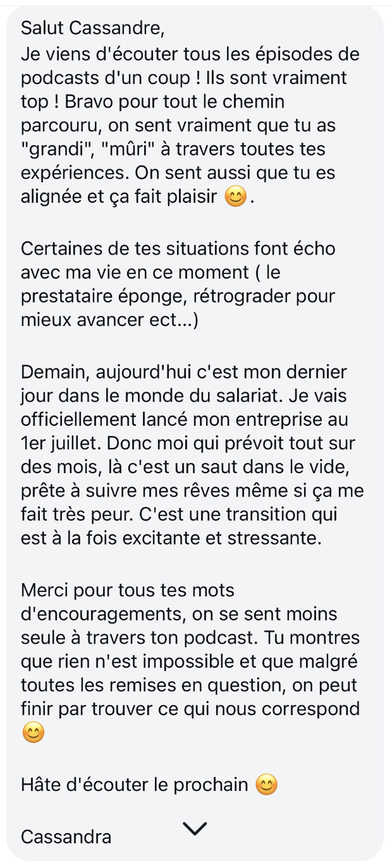Screen dimensions: 392x868
Task: Click the emoji after "Hâte d'écouter le prochain"
Action: 267,785
